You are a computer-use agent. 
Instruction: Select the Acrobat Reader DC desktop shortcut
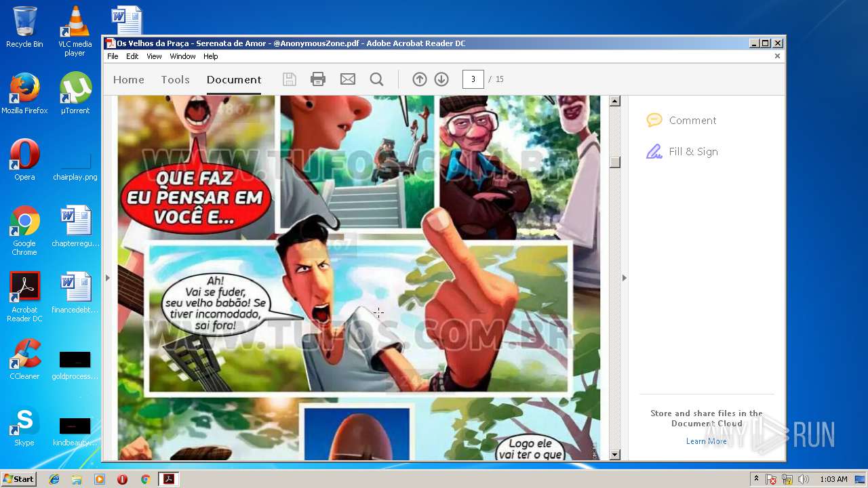tap(24, 297)
